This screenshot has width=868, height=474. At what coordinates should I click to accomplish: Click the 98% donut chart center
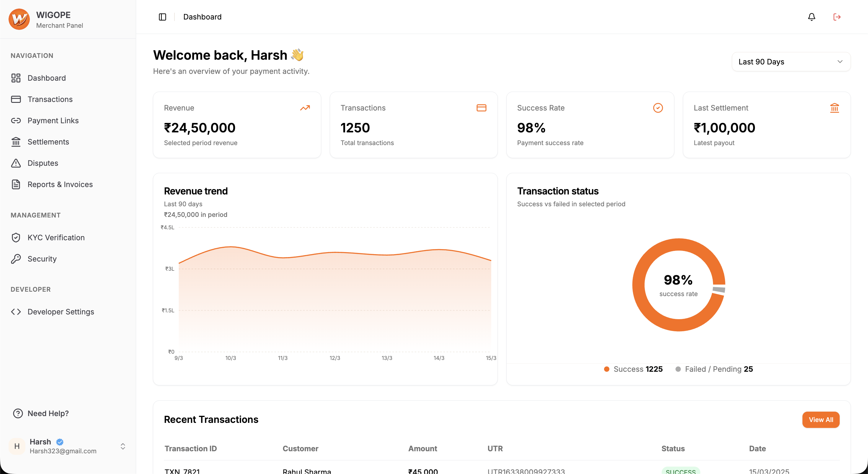click(678, 285)
